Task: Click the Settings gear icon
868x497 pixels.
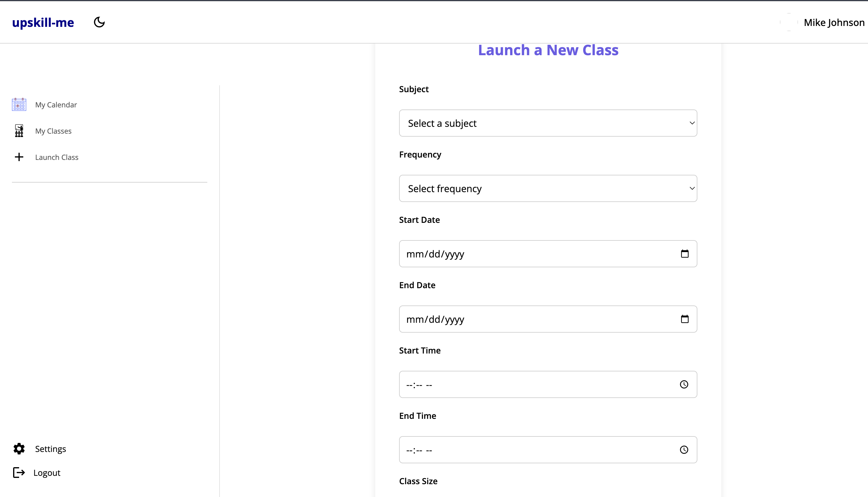Action: pos(19,449)
